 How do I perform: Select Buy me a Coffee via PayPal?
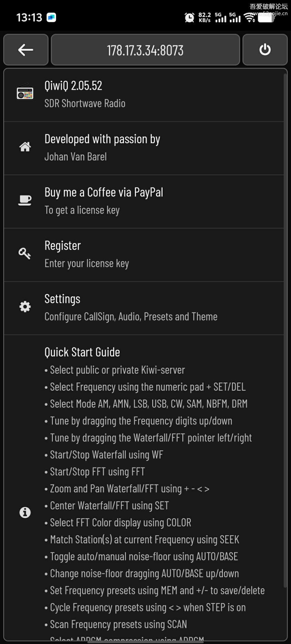click(104, 192)
